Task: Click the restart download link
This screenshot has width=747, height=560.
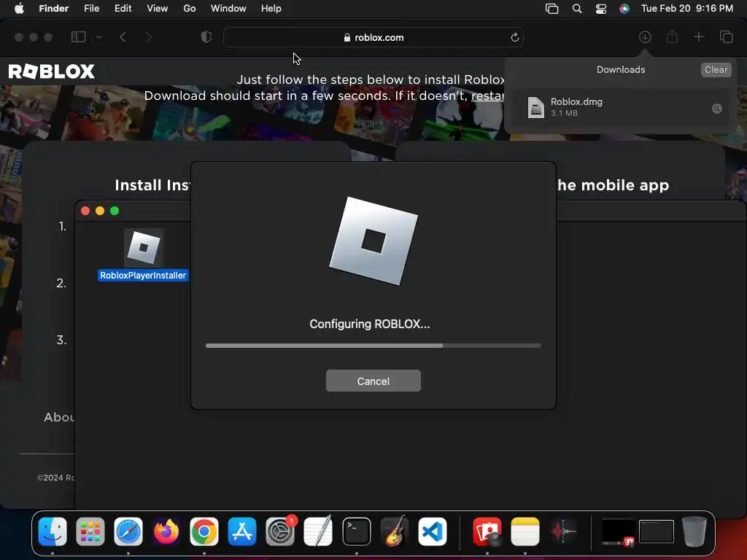Action: pyautogui.click(x=487, y=96)
